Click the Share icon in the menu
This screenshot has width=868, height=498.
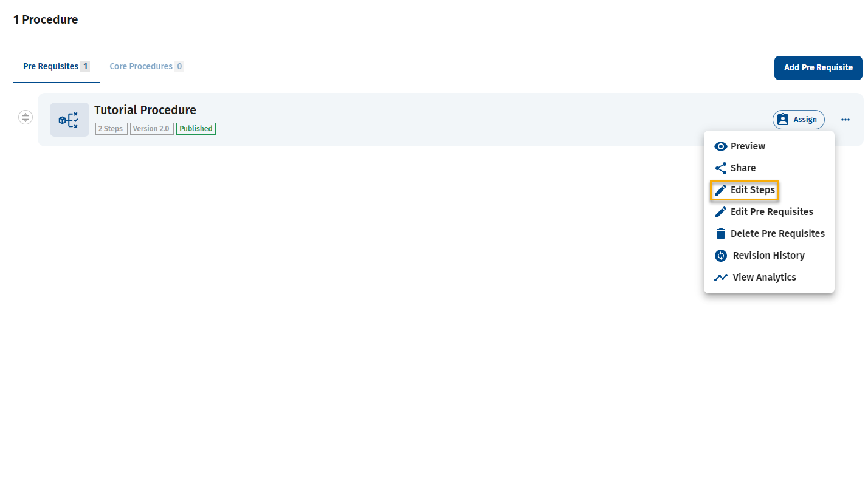pos(721,168)
